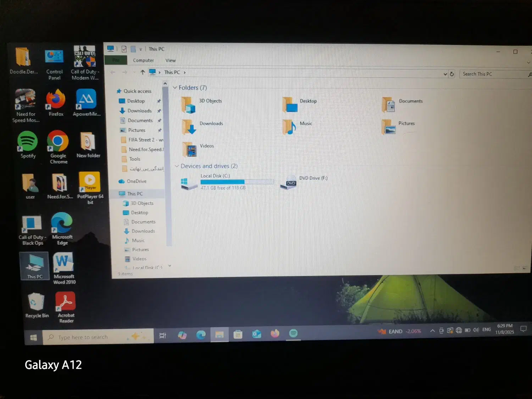The image size is (532, 399).
Task: Open the Music folder icon
Action: (x=289, y=127)
